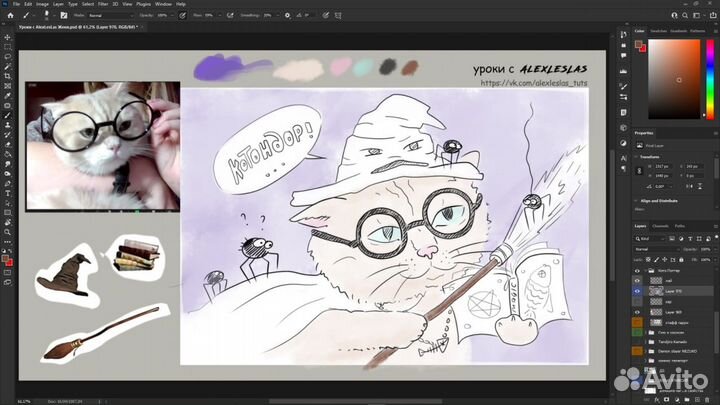Image resolution: width=720 pixels, height=405 pixels.
Task: Click the layer Opacity value field
Action: [x=705, y=249]
